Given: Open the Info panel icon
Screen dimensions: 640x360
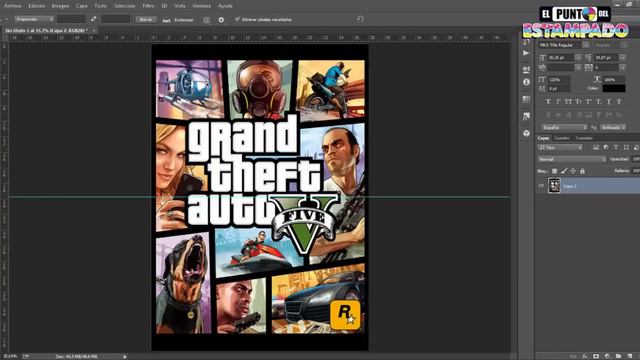Looking at the screenshot, I should (x=526, y=82).
